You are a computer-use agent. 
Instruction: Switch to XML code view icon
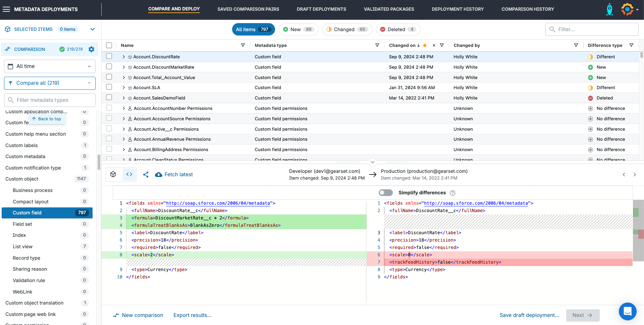pyautogui.click(x=129, y=174)
